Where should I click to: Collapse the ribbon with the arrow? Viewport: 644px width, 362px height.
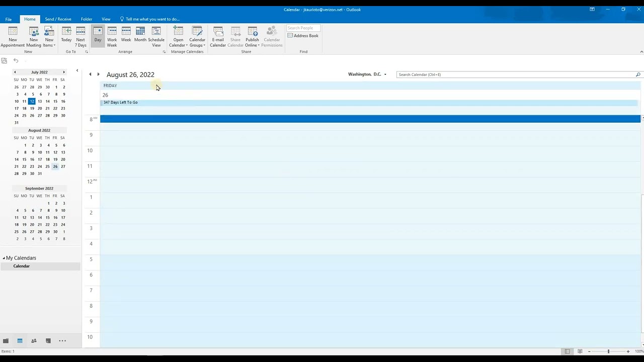[x=641, y=52]
